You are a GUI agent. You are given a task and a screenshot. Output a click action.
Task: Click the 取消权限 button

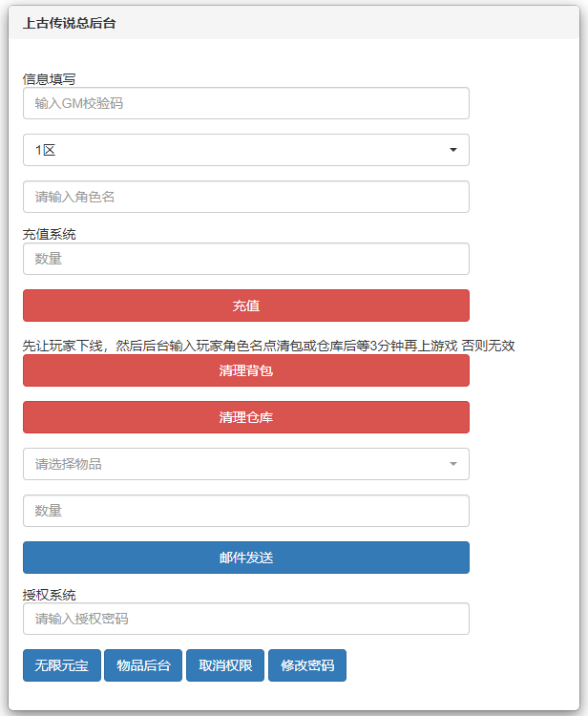tap(225, 665)
